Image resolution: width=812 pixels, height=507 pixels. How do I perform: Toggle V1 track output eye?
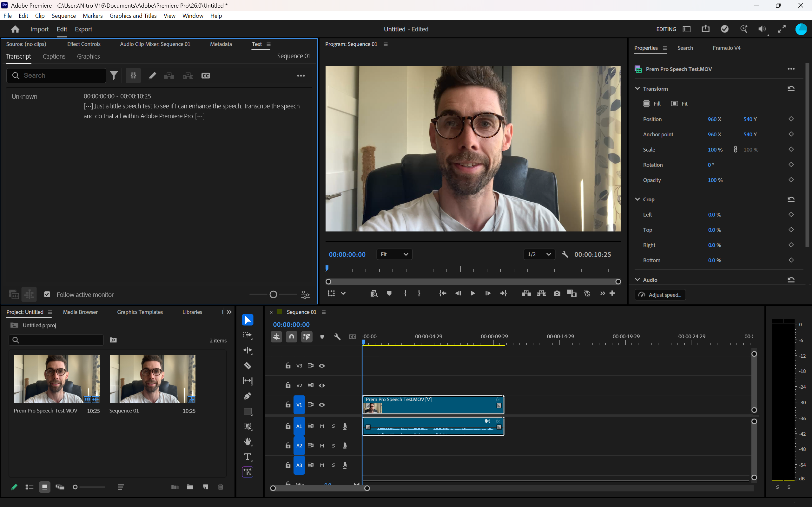tap(322, 405)
